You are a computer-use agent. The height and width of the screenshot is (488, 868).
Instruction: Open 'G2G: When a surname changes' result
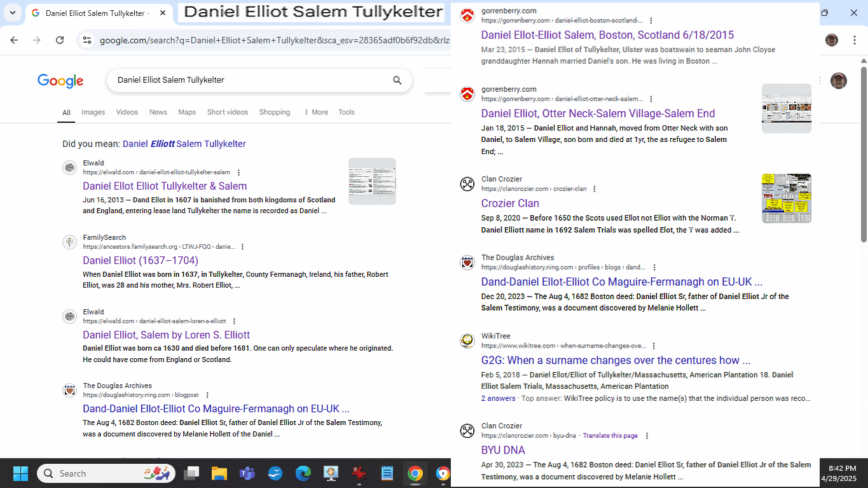pyautogui.click(x=616, y=360)
